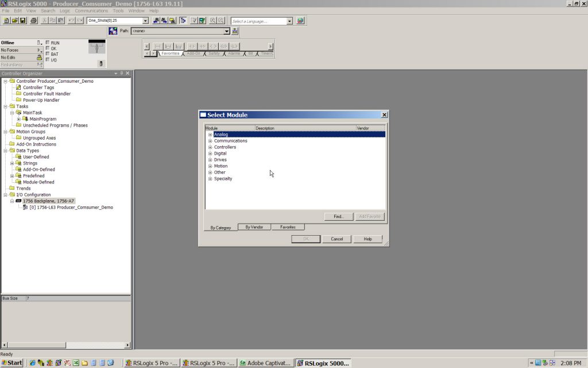Toggle the RUN indicator checkbox
The image size is (588, 368).
48,43
